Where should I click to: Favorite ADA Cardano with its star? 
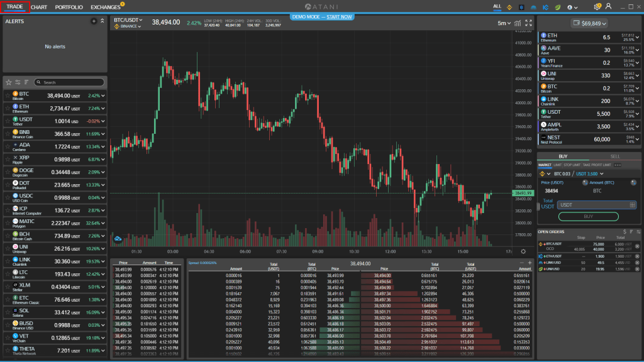pyautogui.click(x=8, y=146)
